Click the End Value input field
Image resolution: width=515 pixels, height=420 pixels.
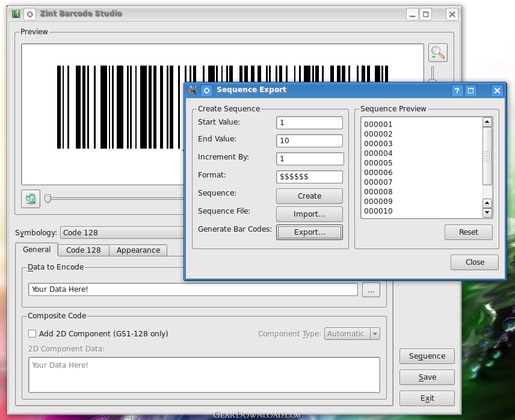click(309, 141)
